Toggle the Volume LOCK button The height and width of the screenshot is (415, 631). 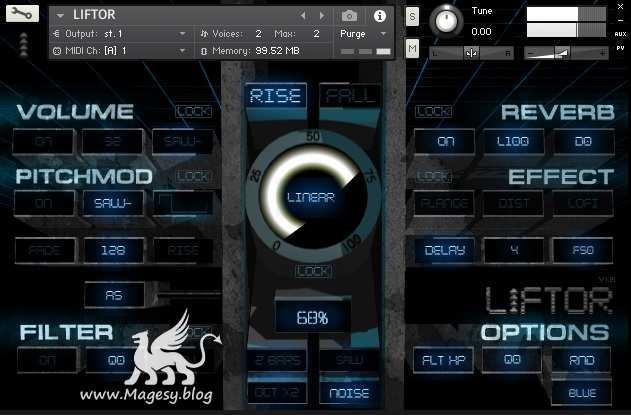(x=193, y=112)
